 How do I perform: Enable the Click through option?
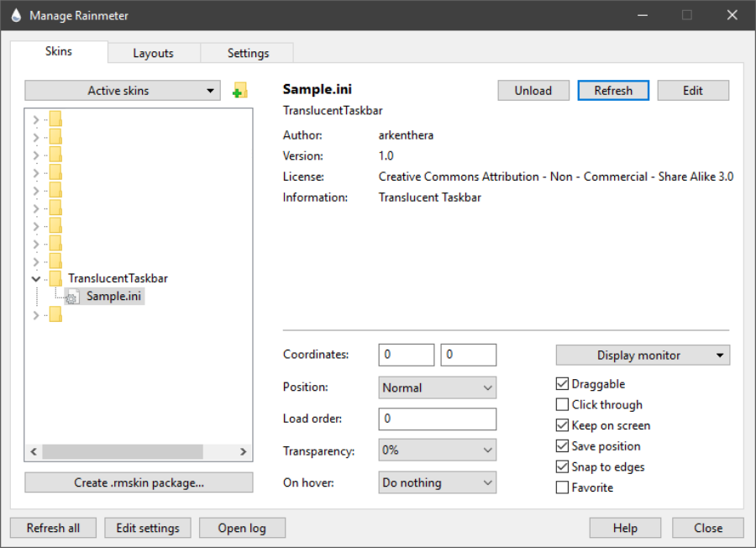tap(563, 405)
